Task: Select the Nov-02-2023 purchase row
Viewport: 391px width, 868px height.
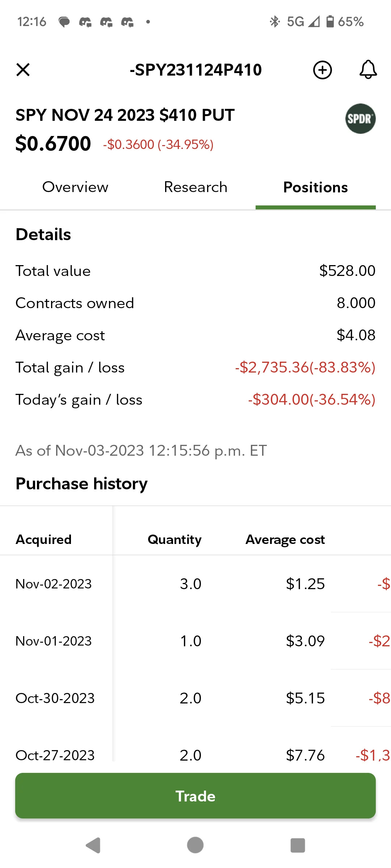Action: coord(54,584)
